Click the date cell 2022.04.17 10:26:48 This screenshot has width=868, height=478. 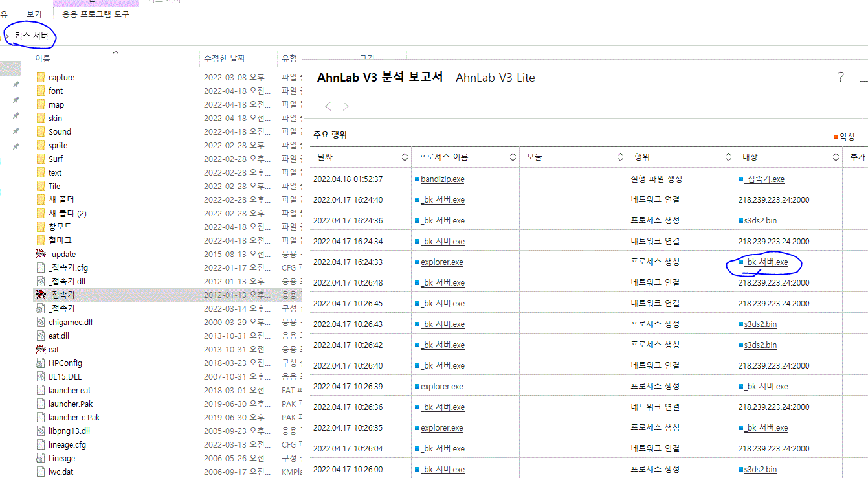[x=348, y=282]
